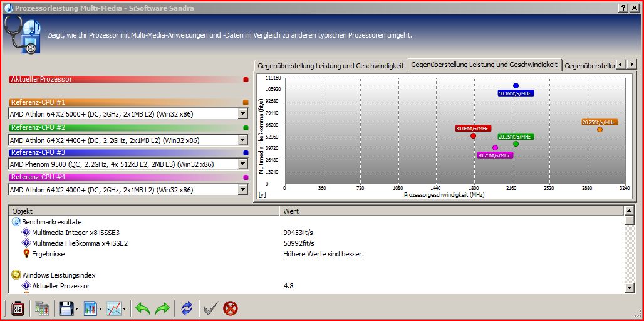Click the 99453iit/s value
This screenshot has width=644, height=321.
tap(299, 233)
